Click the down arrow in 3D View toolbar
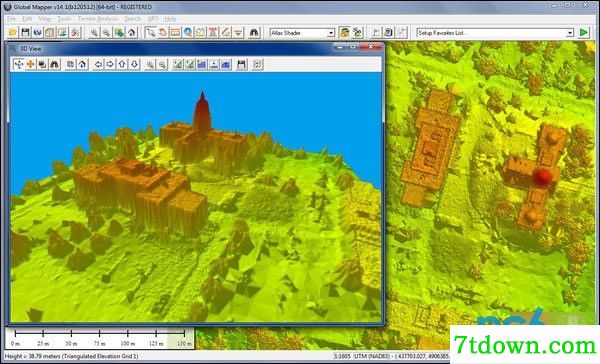This screenshot has height=364, width=600. [134, 64]
